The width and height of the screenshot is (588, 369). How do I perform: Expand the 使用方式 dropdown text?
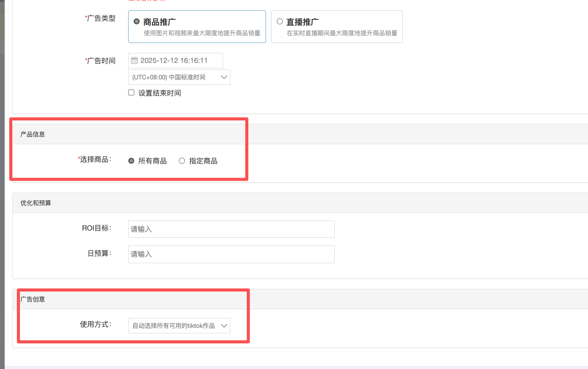[173, 326]
